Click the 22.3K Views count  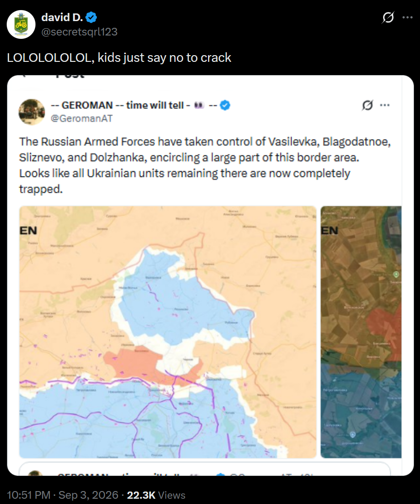(156, 495)
